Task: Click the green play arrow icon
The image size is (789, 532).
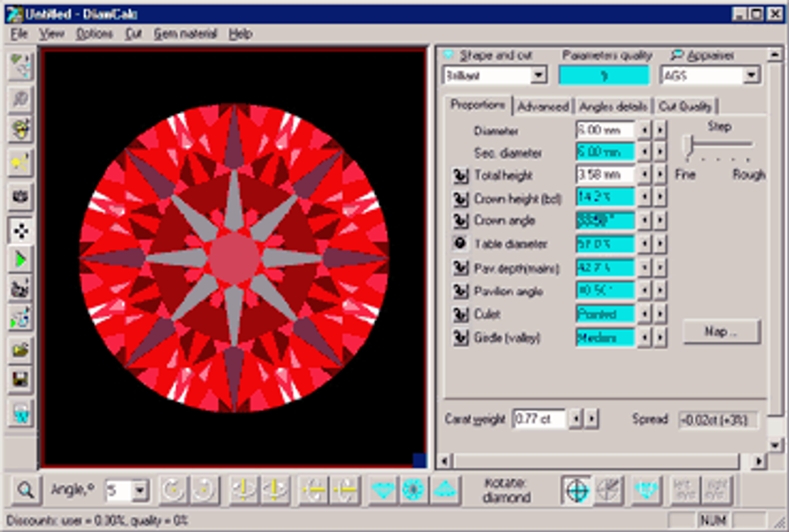Action: click(x=20, y=261)
